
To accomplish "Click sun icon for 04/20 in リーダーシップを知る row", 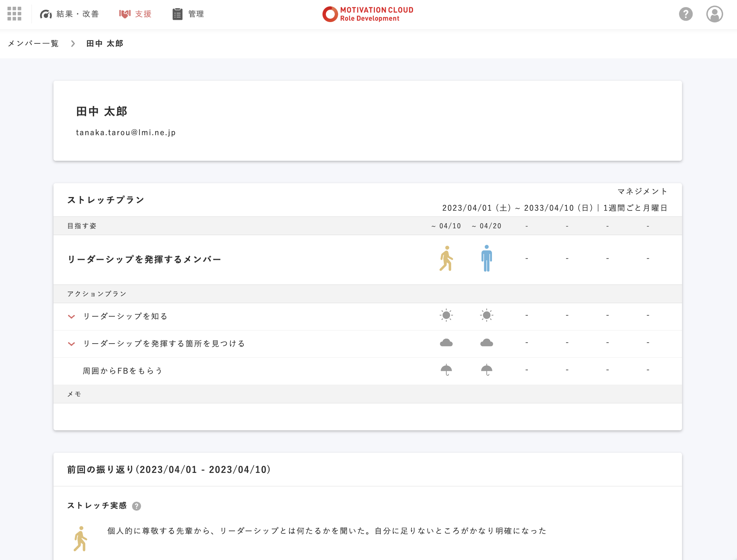I will pos(487,316).
